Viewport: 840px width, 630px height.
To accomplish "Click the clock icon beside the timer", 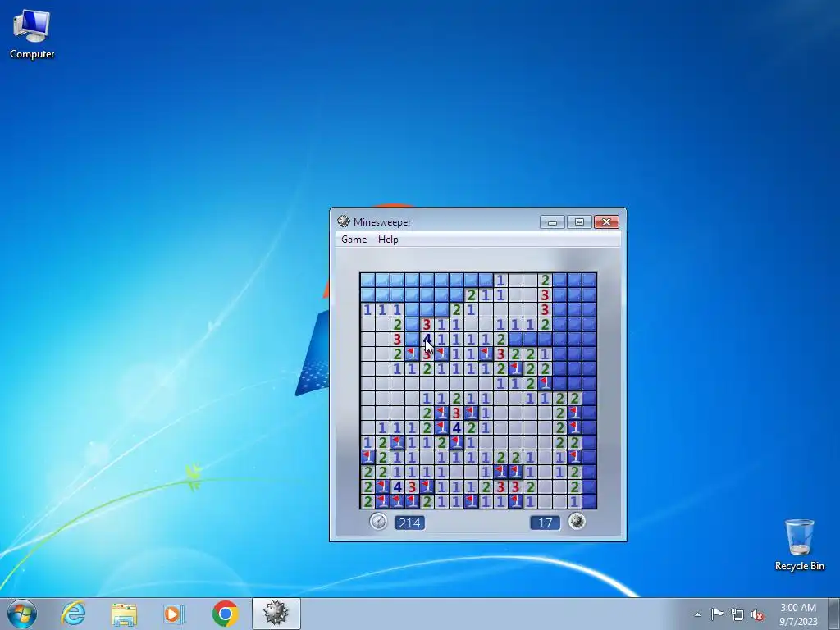I will (379, 521).
